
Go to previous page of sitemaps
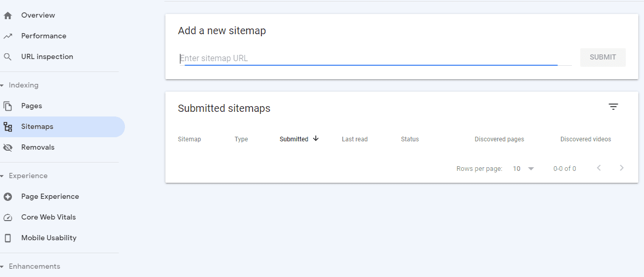click(x=599, y=168)
